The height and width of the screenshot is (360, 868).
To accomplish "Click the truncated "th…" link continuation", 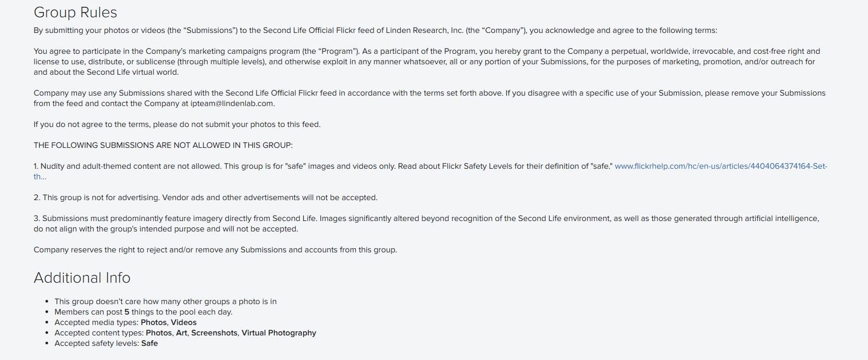I will click(x=40, y=177).
